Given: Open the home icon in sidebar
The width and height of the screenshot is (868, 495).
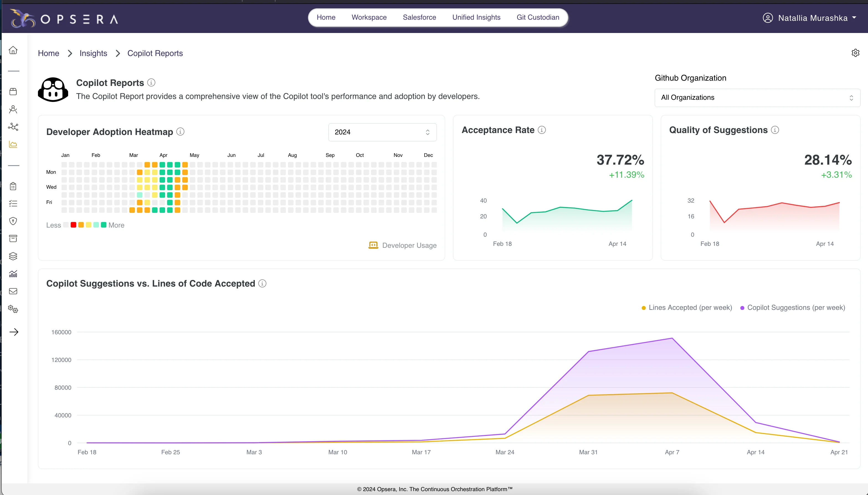Looking at the screenshot, I should pos(13,50).
